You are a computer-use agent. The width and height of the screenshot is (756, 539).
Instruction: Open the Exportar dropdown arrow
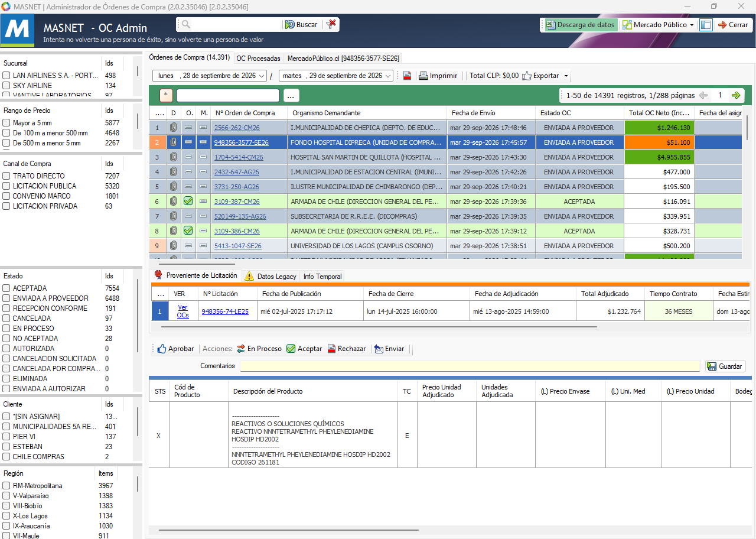(x=566, y=76)
